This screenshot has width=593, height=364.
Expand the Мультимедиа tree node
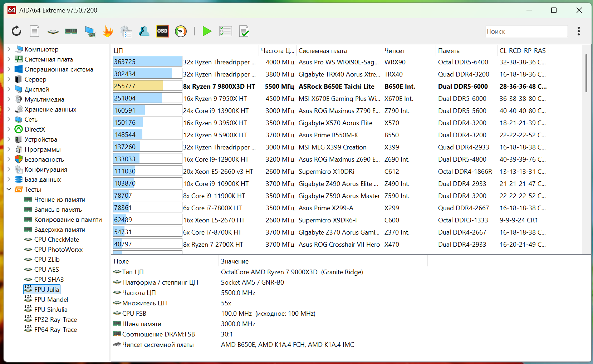[x=9, y=99]
